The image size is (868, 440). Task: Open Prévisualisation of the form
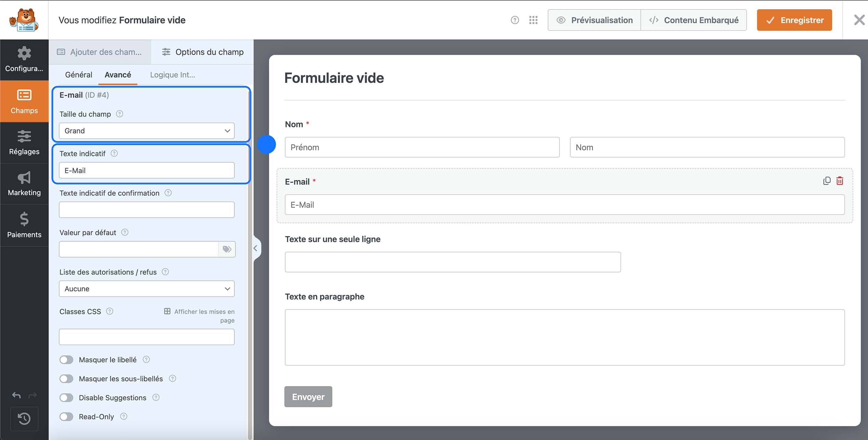(594, 20)
